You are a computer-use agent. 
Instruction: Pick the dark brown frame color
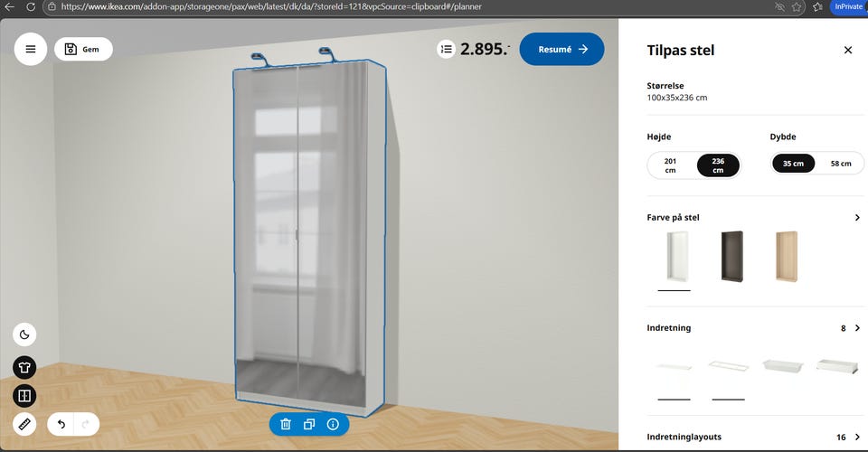click(731, 257)
